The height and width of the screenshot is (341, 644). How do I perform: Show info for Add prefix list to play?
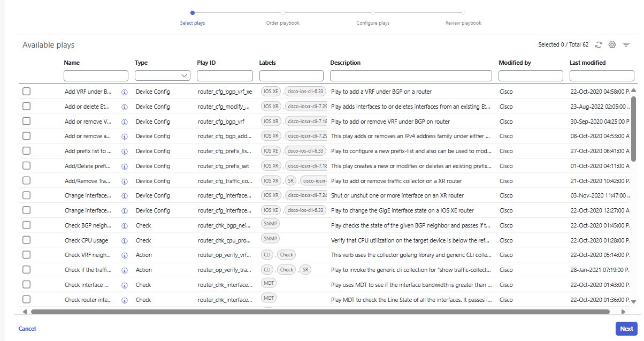[x=124, y=151]
